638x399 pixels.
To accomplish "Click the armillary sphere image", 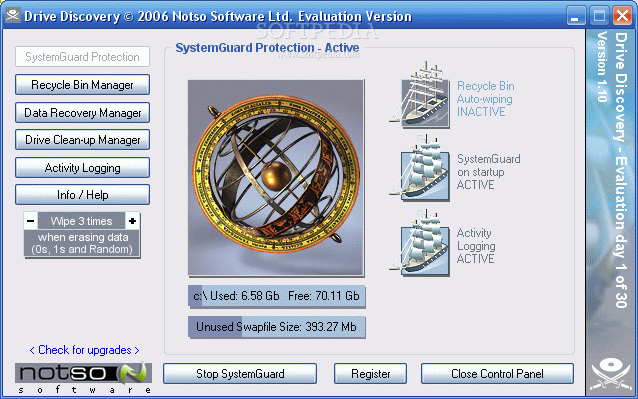I will pos(276,178).
